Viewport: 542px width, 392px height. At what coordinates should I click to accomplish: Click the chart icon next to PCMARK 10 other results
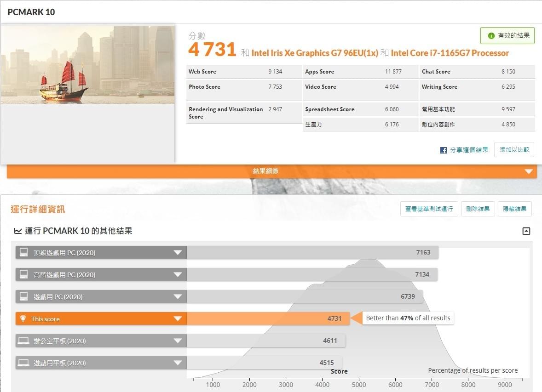pos(18,231)
